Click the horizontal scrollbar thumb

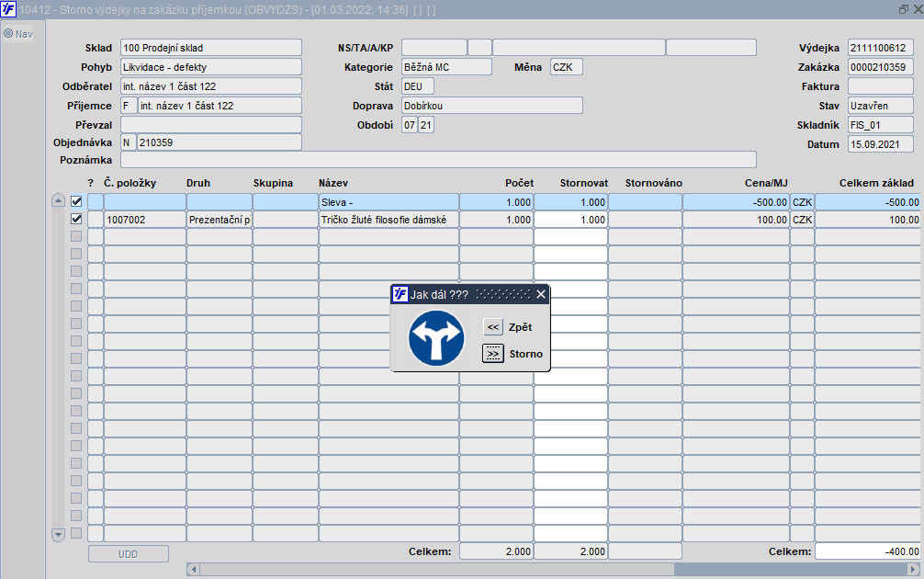pos(436,570)
